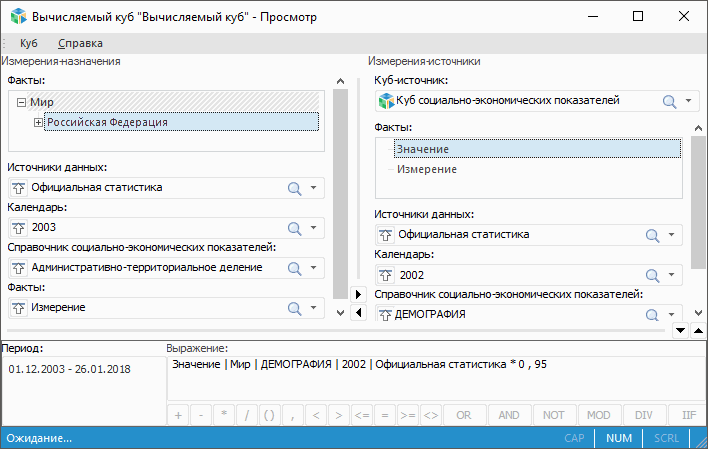
Task: Open dropdown of left Календарь 2003 field
Action: tap(313, 228)
